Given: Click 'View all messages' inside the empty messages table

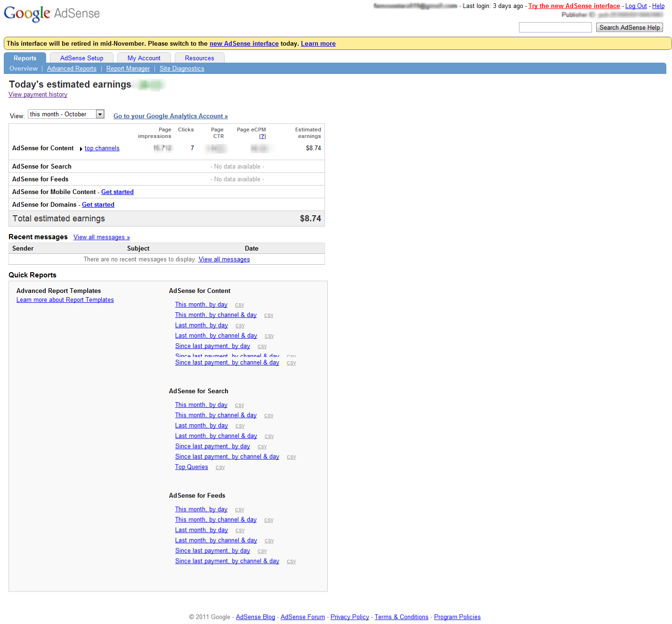Looking at the screenshot, I should (224, 259).
